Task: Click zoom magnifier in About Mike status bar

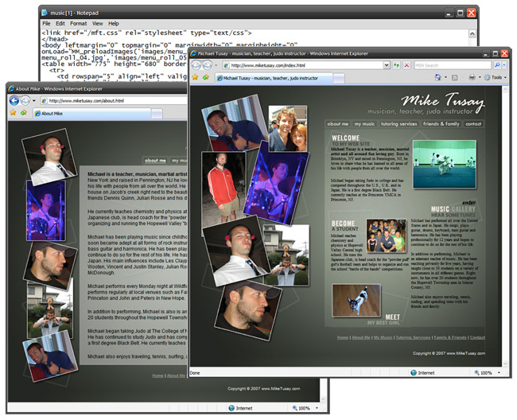Action: 295,408
